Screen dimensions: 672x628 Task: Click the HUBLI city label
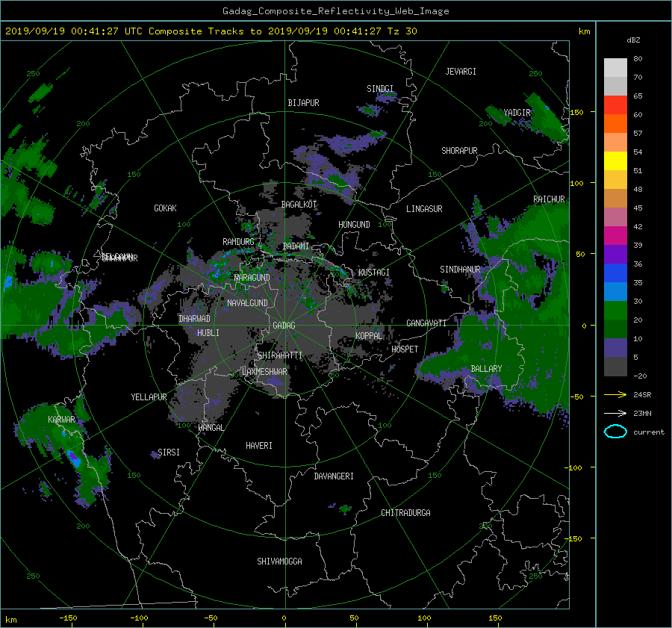[208, 332]
